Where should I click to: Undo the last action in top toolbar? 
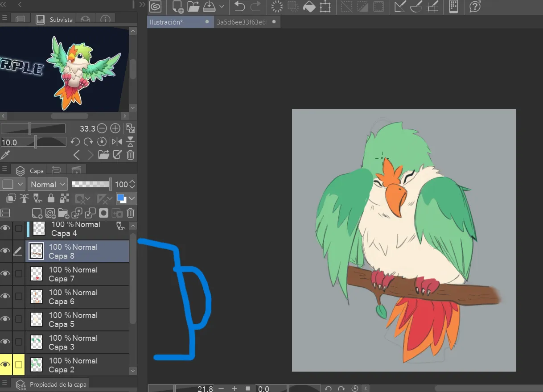click(240, 7)
